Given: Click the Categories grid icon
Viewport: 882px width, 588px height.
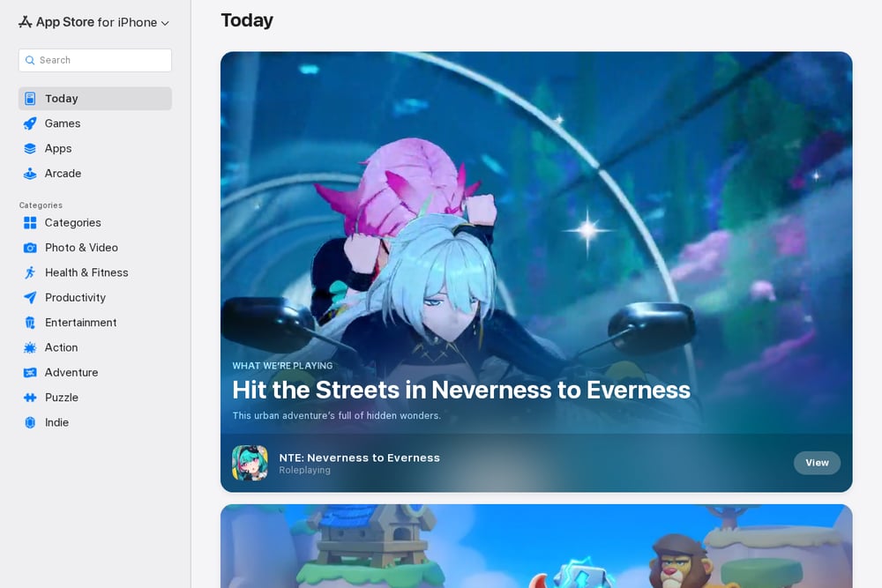Looking at the screenshot, I should tap(30, 223).
